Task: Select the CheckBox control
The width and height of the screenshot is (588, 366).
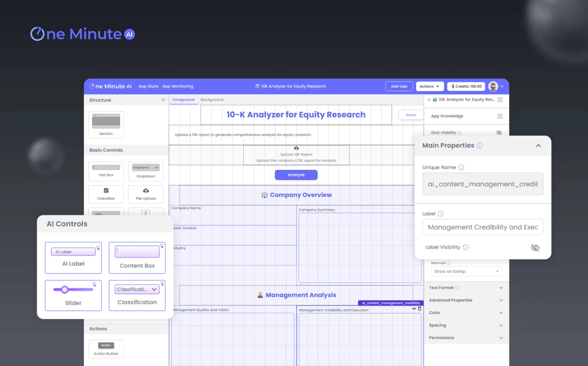Action: coord(106,194)
